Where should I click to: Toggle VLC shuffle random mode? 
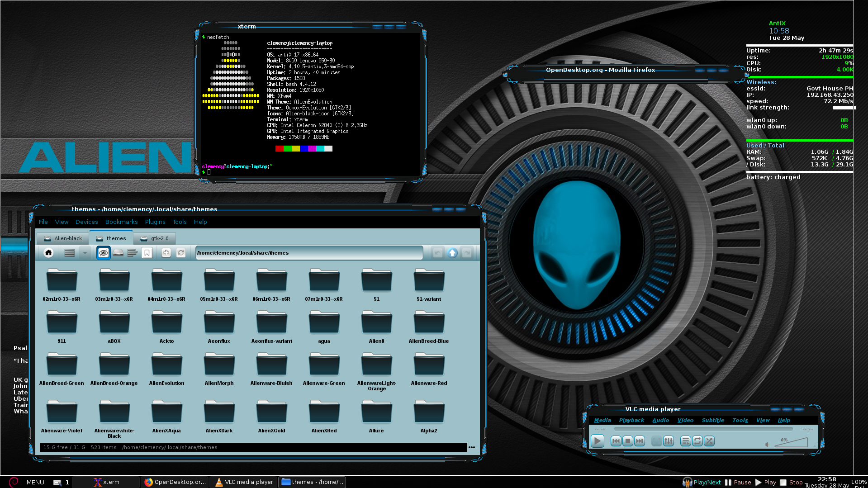point(709,441)
